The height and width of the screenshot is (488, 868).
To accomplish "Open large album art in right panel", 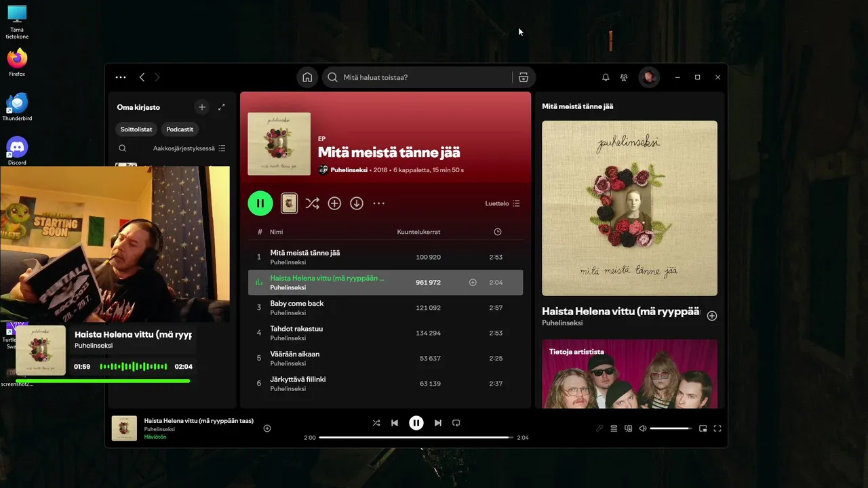I will (x=629, y=208).
